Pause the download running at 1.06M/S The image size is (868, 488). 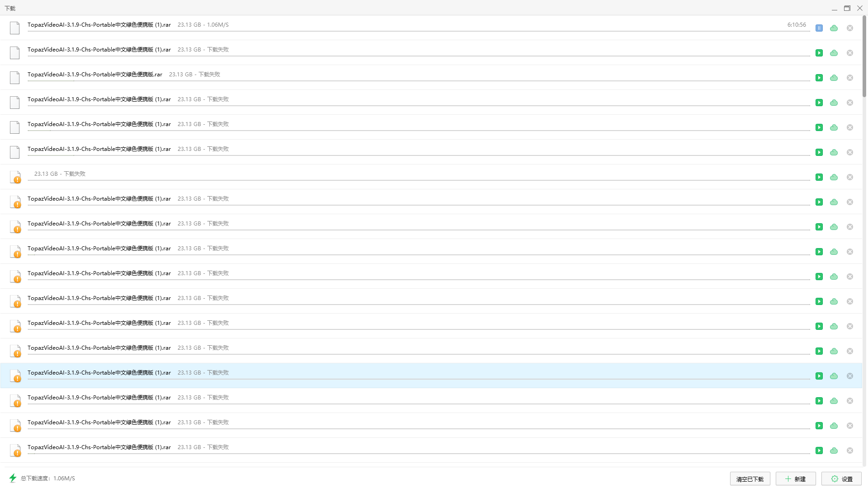[x=819, y=28]
